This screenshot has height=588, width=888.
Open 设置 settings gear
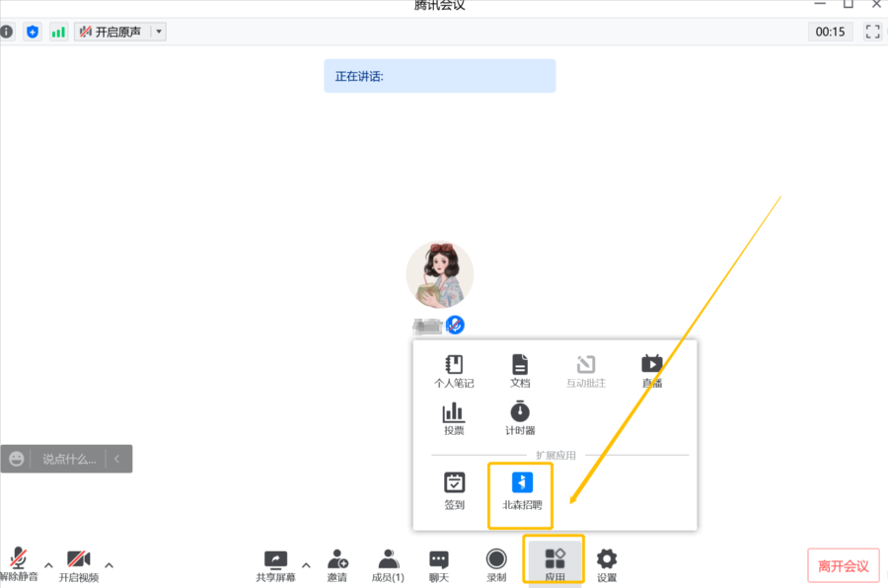(607, 565)
